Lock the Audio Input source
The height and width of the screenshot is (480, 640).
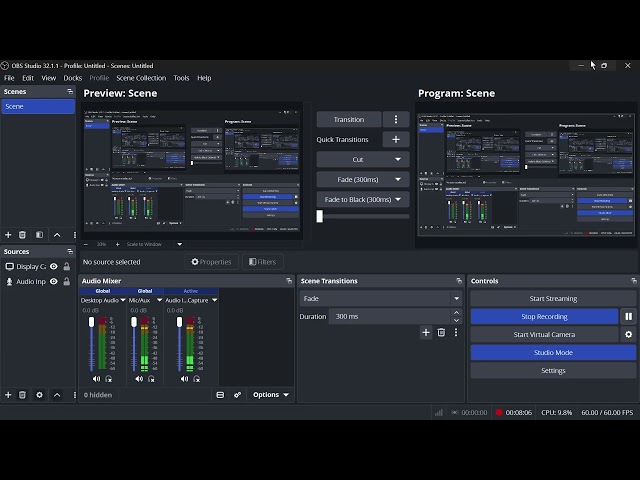pos(67,282)
